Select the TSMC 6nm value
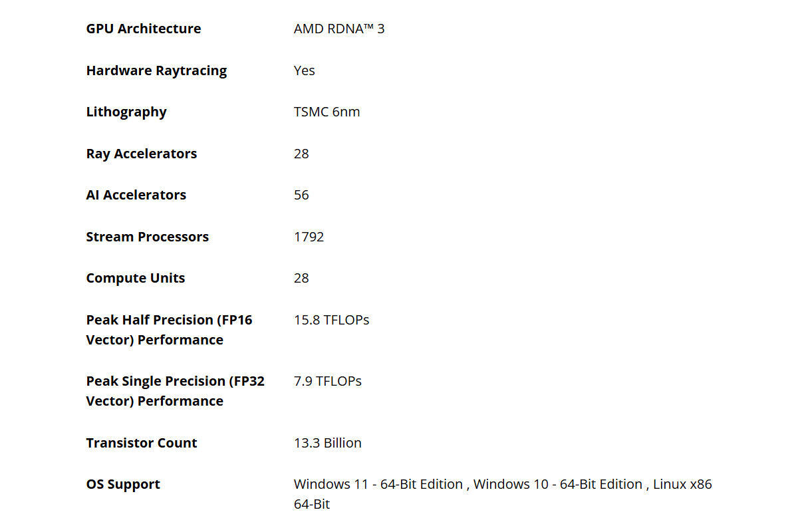Image resolution: width=798 pixels, height=532 pixels. (x=327, y=112)
